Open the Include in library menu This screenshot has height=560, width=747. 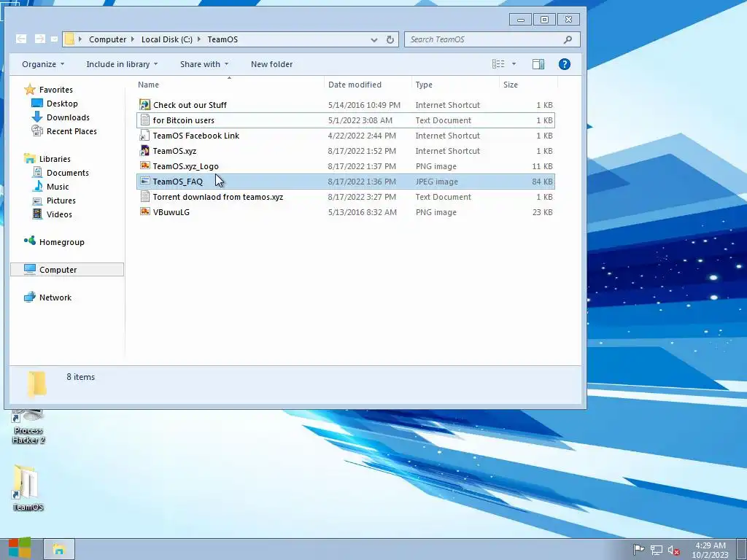pyautogui.click(x=122, y=64)
